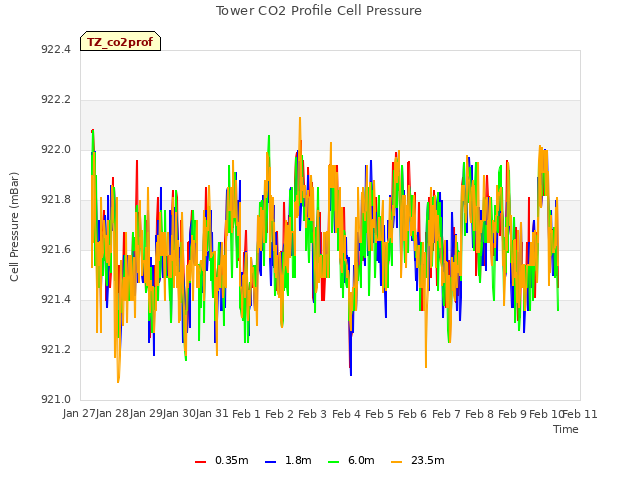Click the Feb 7 date tick label
Screen dimensions: 640x480
tap(446, 414)
